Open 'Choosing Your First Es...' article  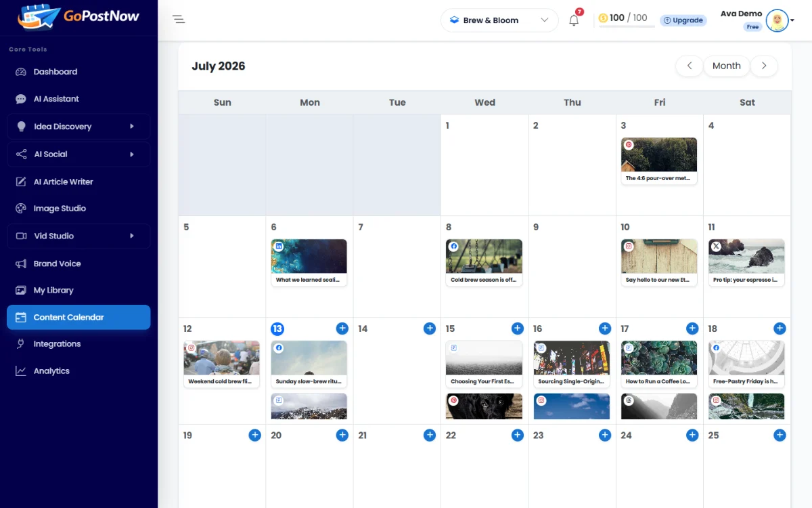click(x=484, y=364)
